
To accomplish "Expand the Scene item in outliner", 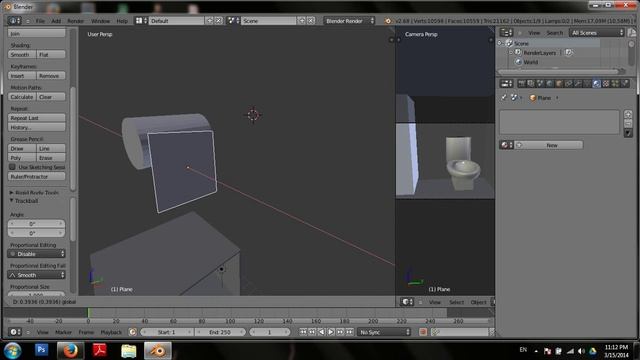I will pyautogui.click(x=500, y=43).
